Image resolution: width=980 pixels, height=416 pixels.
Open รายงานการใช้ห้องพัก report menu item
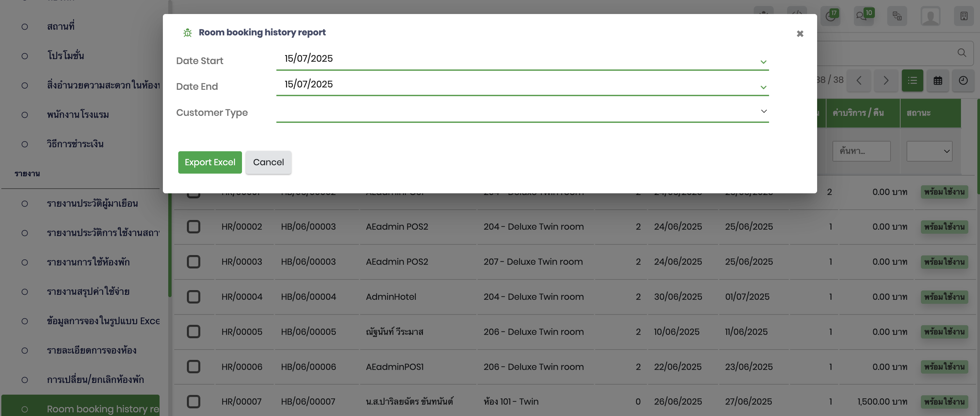pos(88,262)
